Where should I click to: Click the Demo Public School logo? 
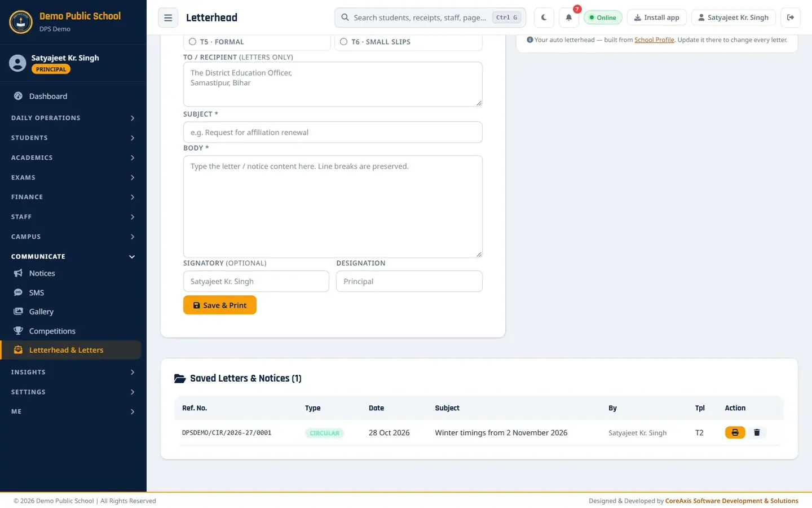coord(21,22)
